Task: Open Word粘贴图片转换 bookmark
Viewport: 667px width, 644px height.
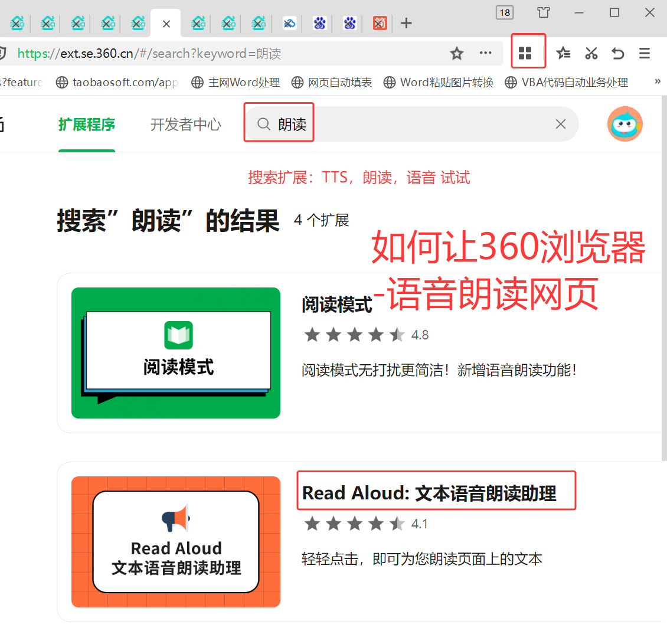Action: pyautogui.click(x=439, y=82)
